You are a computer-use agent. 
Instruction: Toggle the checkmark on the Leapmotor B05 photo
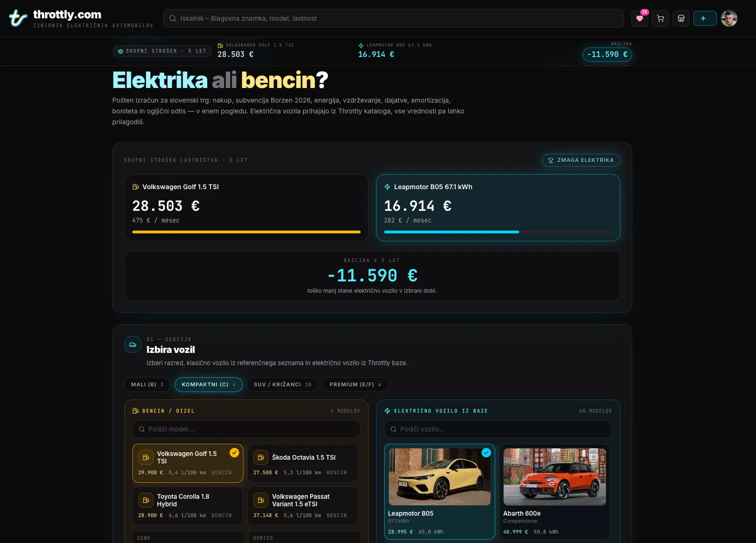(486, 453)
